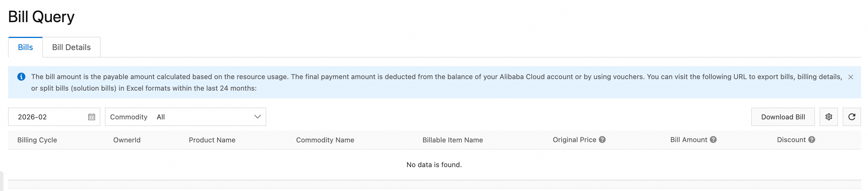
Task: Click the OwnerId column header
Action: [127, 140]
